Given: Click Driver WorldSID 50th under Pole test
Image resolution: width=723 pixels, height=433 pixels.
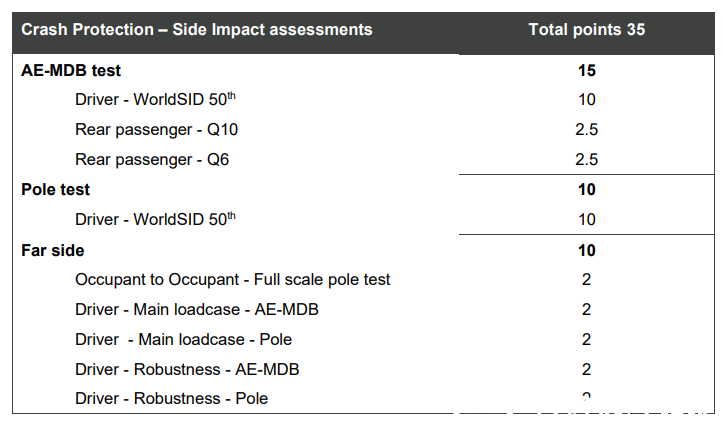Looking at the screenshot, I should [155, 219].
